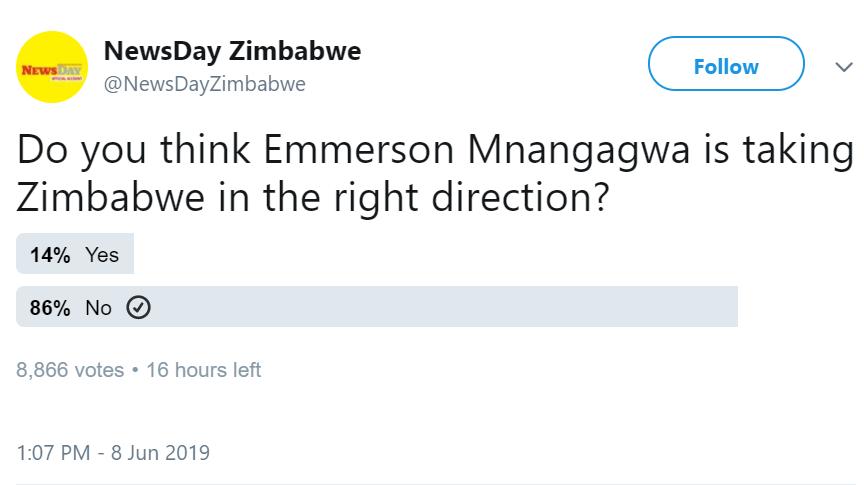Click the Yes result bar fill
Screen dimensions: 864x485
[75, 254]
